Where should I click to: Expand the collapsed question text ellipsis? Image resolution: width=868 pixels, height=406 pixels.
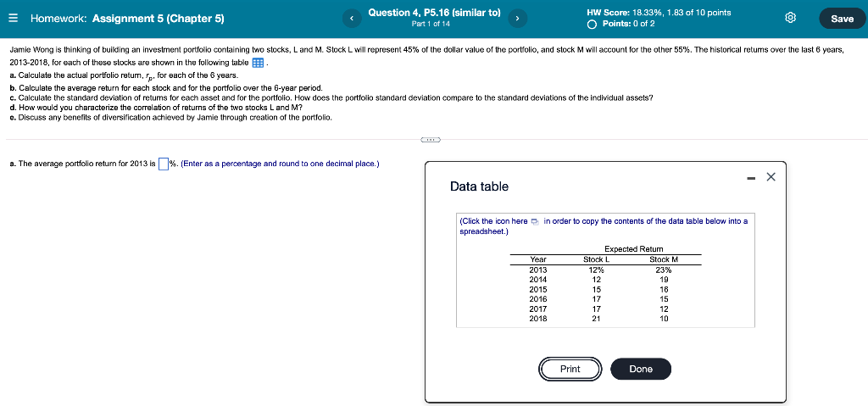430,140
